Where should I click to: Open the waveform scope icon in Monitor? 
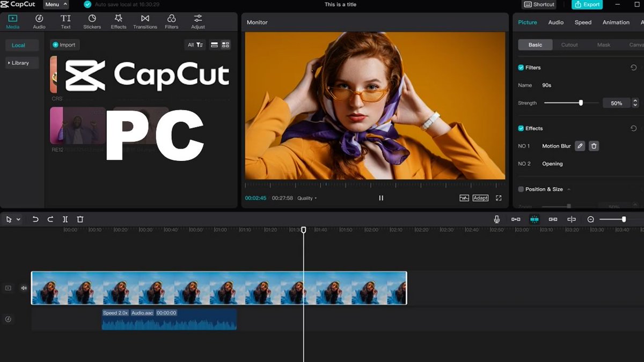pos(464,198)
